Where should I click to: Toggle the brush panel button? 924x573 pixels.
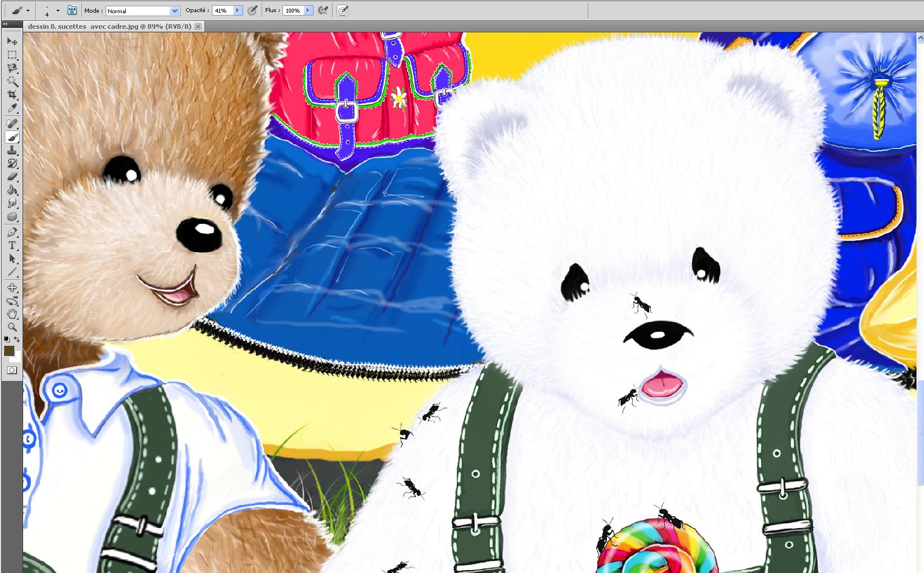[x=72, y=10]
